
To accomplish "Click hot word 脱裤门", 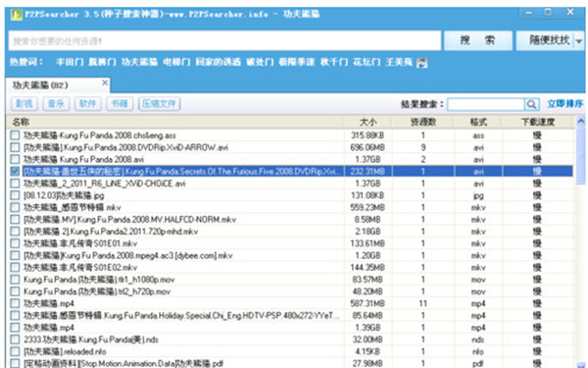I will pos(102,62).
